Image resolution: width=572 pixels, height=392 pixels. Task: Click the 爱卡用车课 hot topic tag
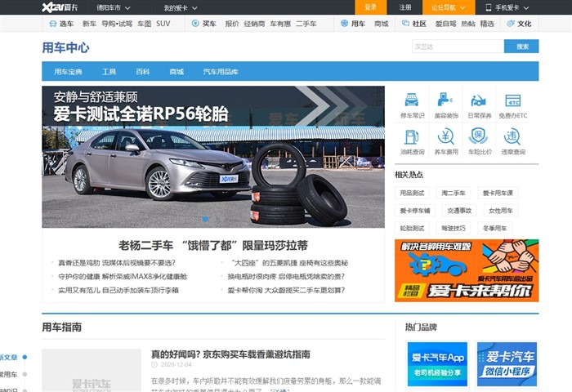(498, 193)
